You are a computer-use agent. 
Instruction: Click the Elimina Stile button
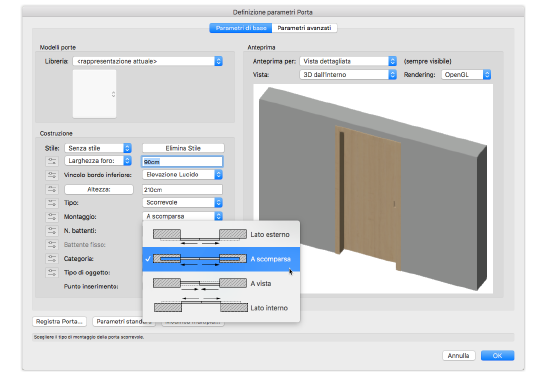[x=183, y=148]
